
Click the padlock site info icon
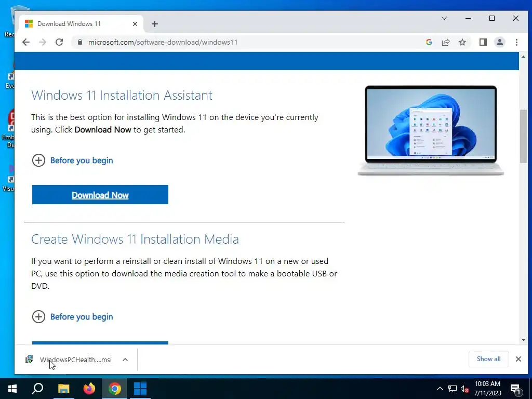click(79, 42)
